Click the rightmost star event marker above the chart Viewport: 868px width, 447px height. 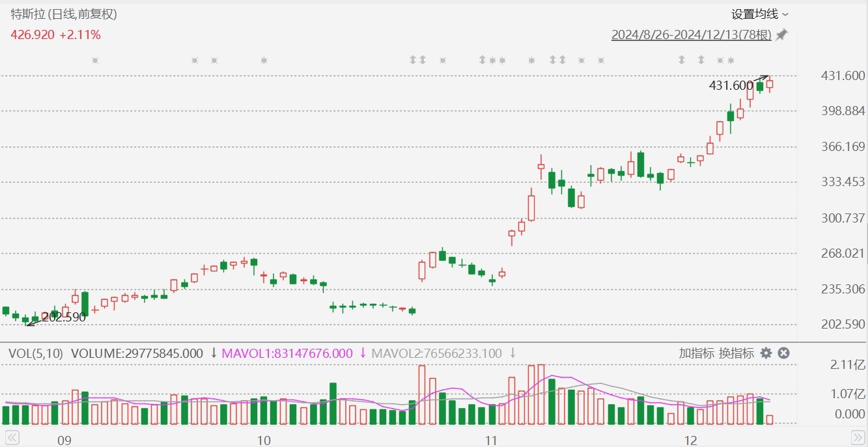pos(731,61)
